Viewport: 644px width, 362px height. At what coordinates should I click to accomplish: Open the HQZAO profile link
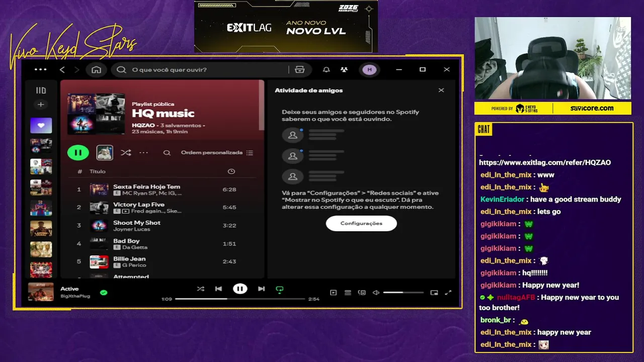[143, 125]
